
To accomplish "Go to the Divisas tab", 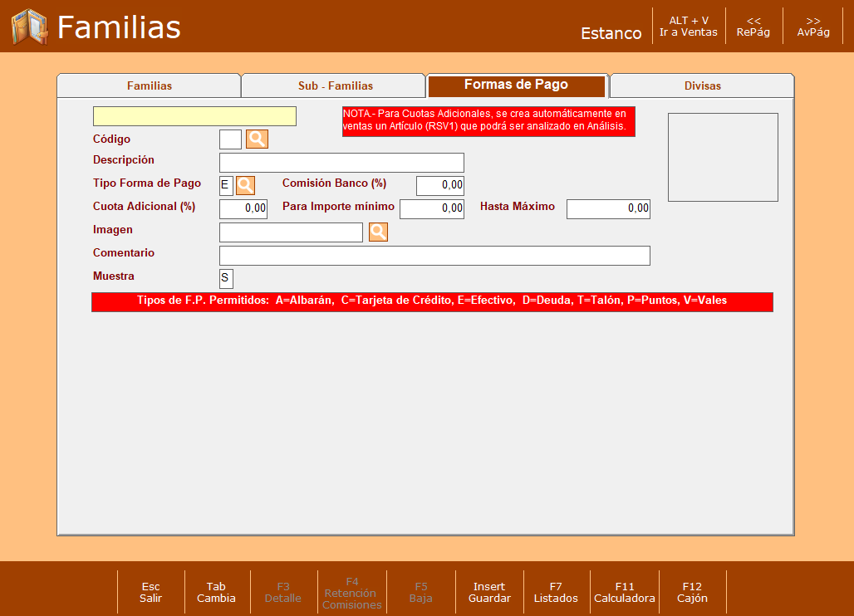I will coord(702,86).
